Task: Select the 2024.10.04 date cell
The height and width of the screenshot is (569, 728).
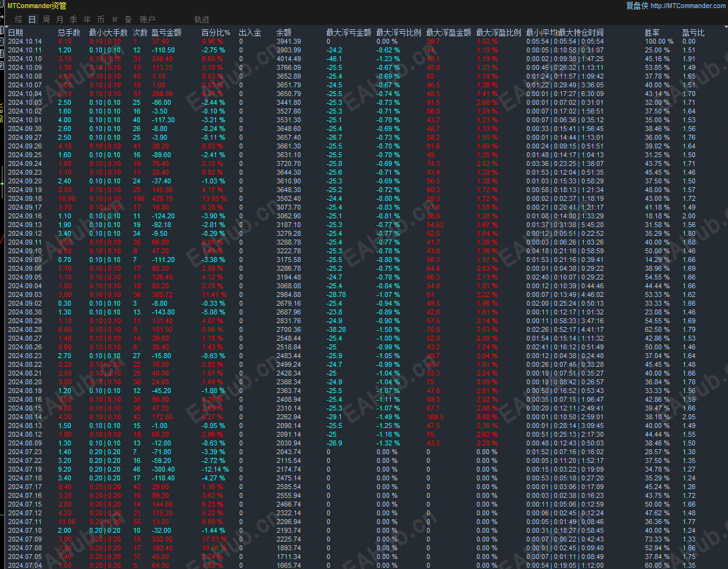Action: 25,94
